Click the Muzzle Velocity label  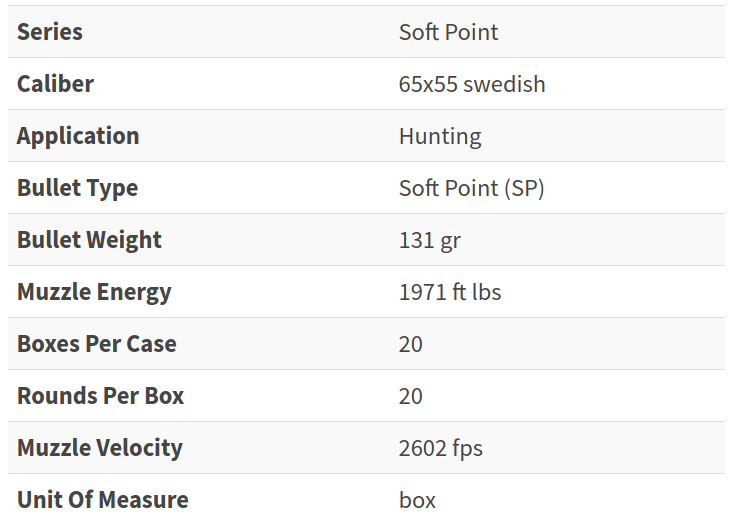point(100,448)
